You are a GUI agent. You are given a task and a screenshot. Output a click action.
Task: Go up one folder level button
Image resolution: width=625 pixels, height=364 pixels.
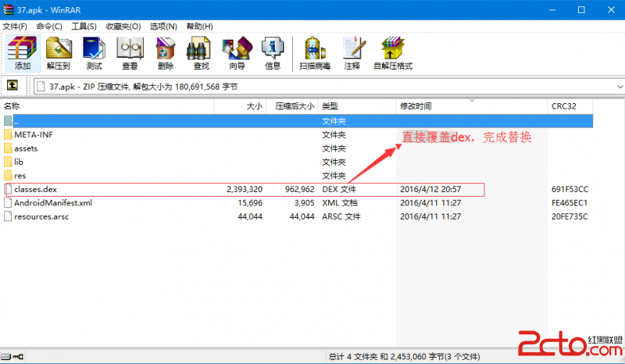pyautogui.click(x=12, y=85)
